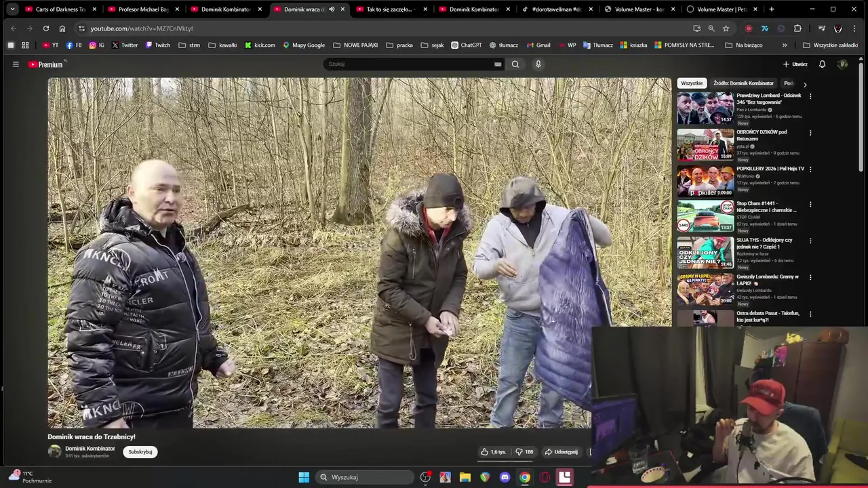This screenshot has height=488, width=868.
Task: Bookmark this page with star icon
Action: 726,28
